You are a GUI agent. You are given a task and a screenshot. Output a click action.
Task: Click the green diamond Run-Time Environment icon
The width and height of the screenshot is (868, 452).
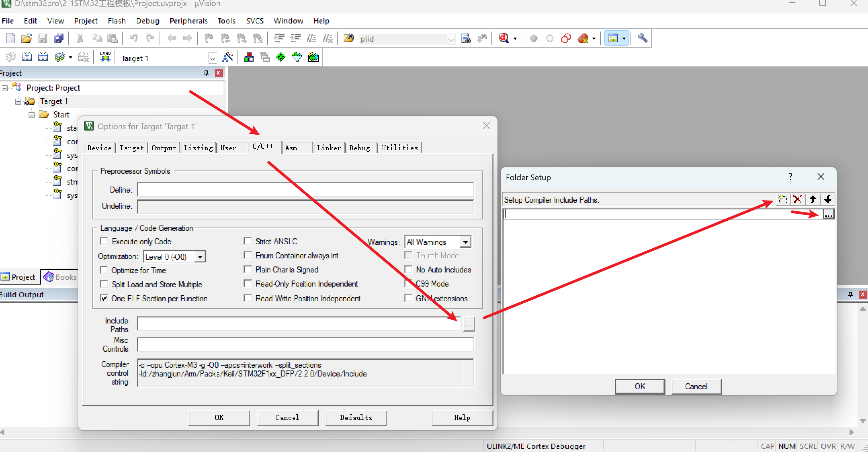[280, 57]
